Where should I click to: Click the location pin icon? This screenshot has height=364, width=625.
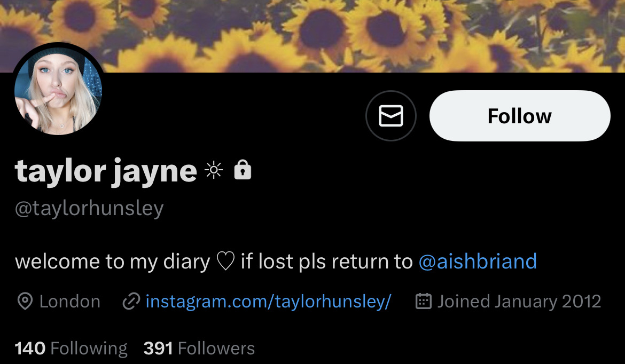(25, 301)
